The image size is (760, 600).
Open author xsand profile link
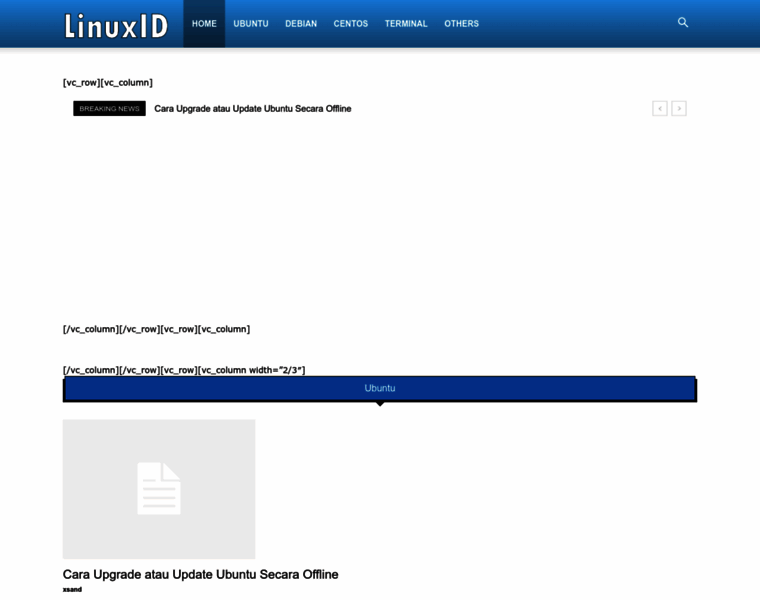coord(72,589)
